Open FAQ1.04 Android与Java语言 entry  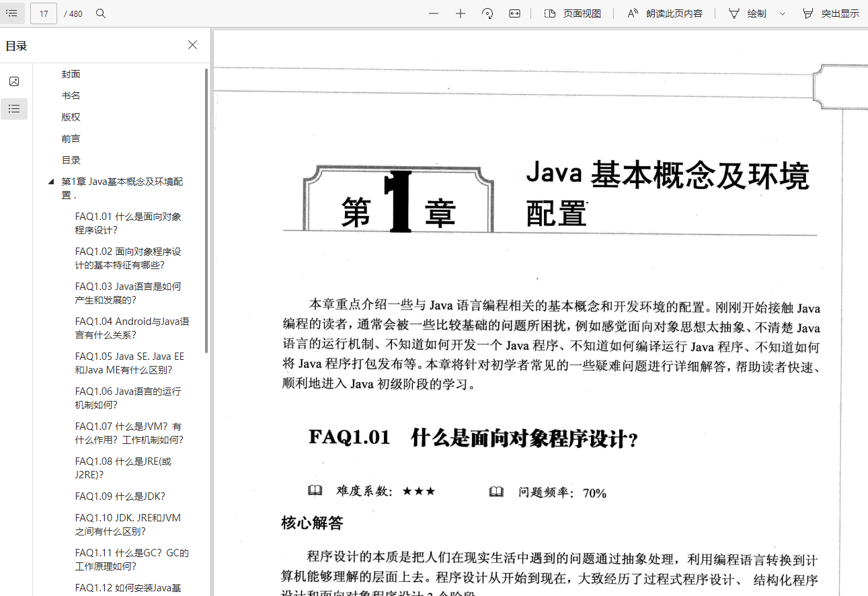coord(132,328)
